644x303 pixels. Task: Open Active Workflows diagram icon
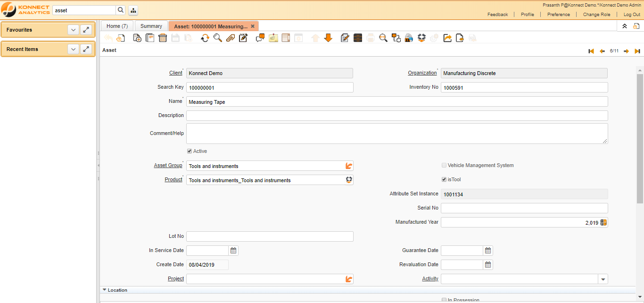point(396,38)
